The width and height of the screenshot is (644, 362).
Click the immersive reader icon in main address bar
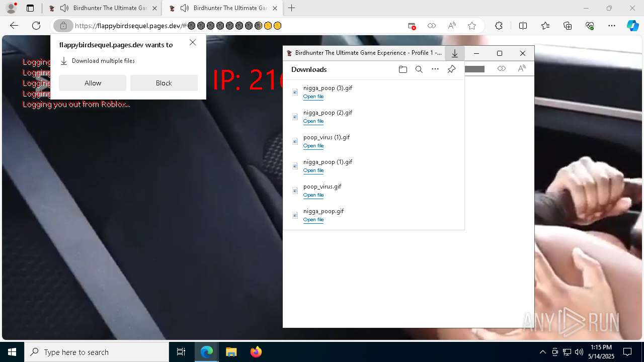432,26
